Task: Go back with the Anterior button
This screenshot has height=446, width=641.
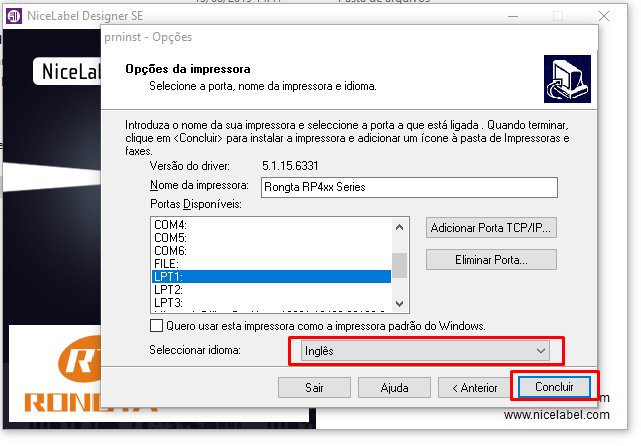Action: click(x=475, y=388)
